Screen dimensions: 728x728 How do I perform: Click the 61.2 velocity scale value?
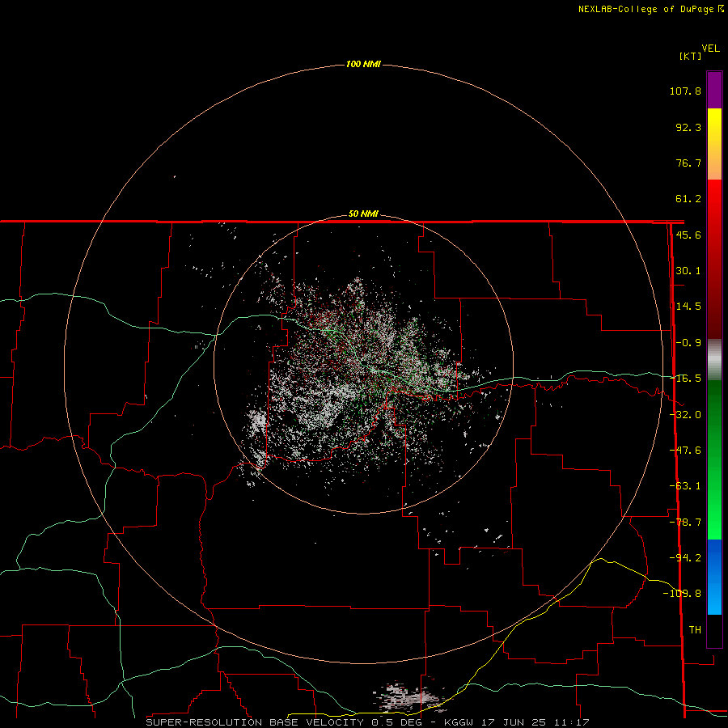tap(688, 199)
